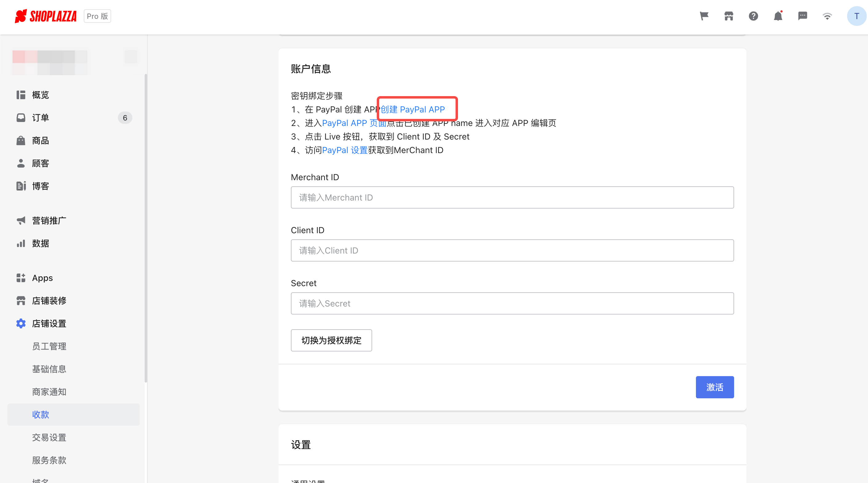Image resolution: width=868 pixels, height=483 pixels.
Task: Click the wifi signal icon
Action: pos(827,16)
